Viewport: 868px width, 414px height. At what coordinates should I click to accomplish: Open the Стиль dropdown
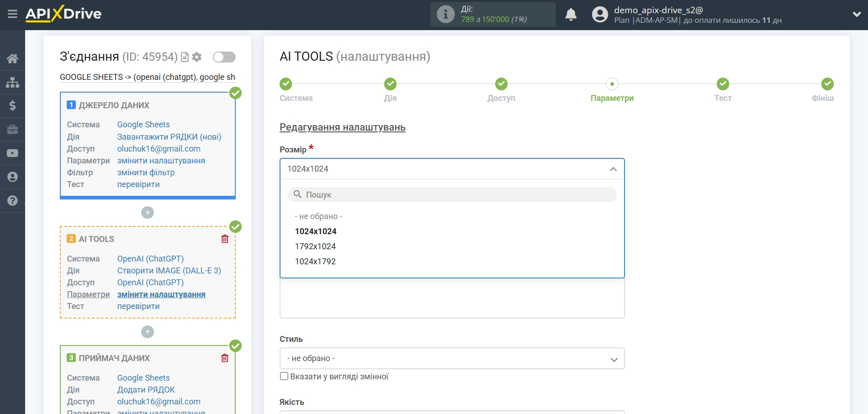coord(452,358)
